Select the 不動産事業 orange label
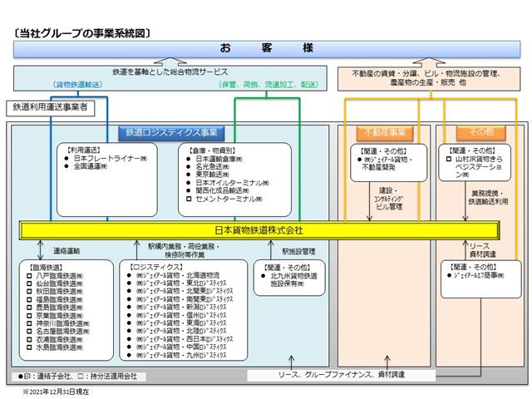 click(385, 133)
